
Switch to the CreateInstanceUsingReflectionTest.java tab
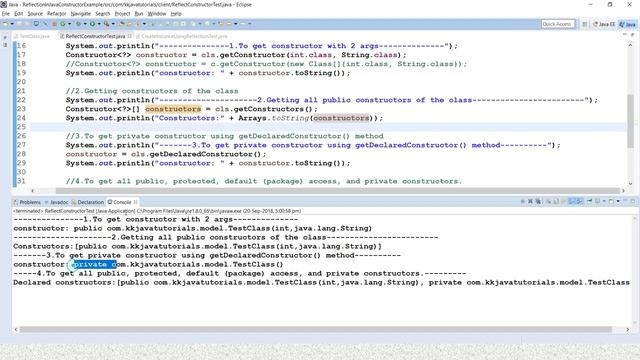click(181, 36)
